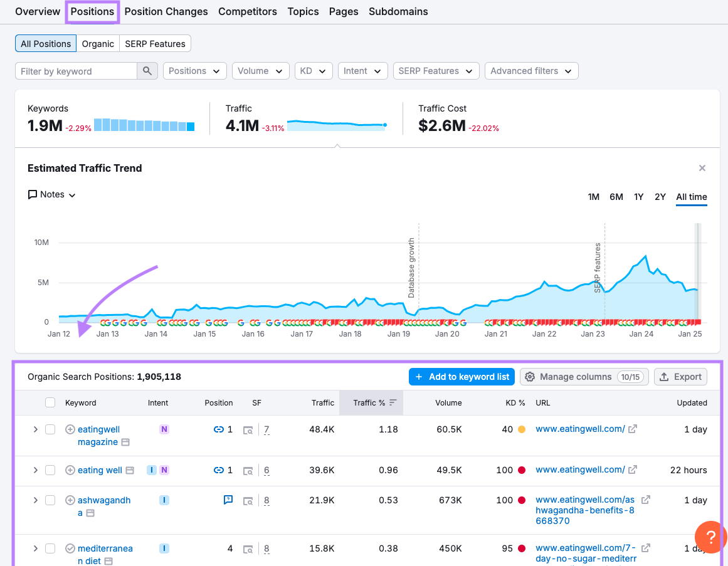Open the Volume filter dropdown
Image resolution: width=728 pixels, height=566 pixels.
pos(260,71)
